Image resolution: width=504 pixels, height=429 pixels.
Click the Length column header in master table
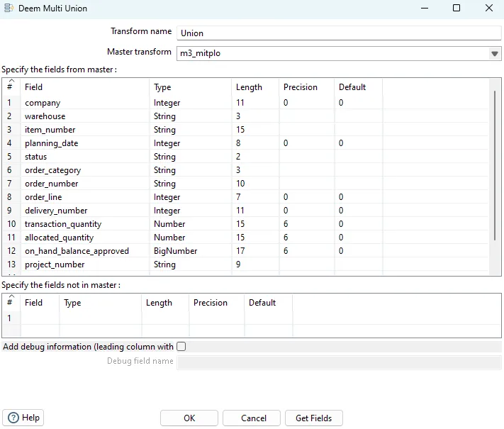click(x=249, y=87)
